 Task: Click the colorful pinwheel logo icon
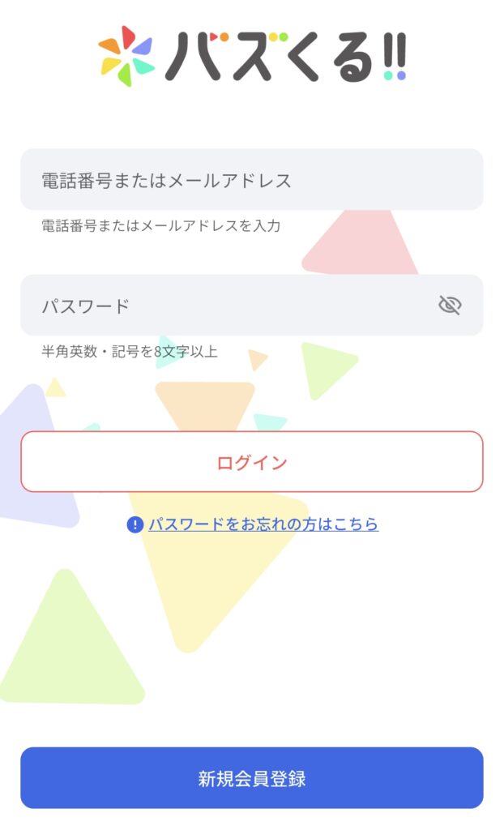coord(126,55)
